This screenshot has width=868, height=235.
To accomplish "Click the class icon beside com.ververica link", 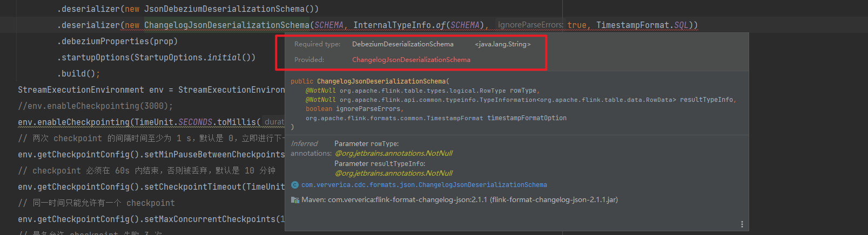I will click(295, 185).
